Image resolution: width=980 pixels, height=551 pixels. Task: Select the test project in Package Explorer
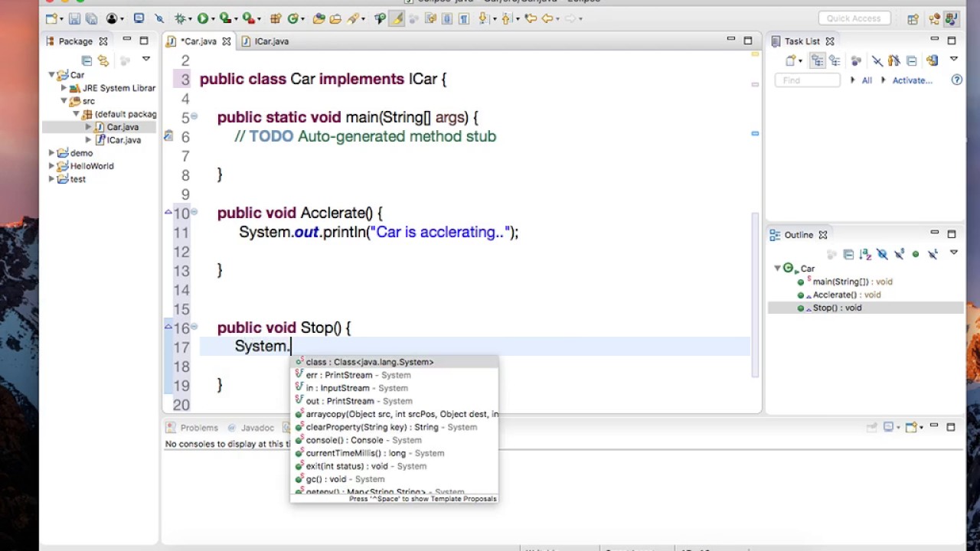point(71,179)
